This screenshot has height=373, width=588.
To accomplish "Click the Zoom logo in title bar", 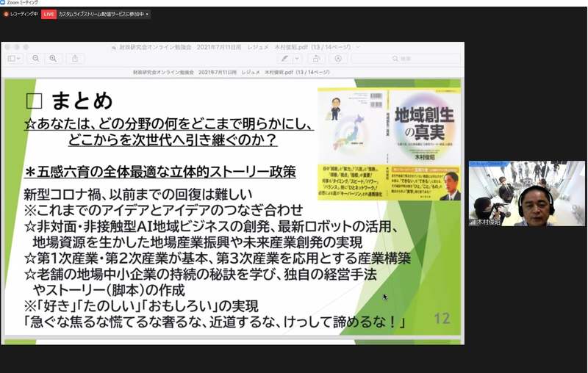I will click(4, 3).
